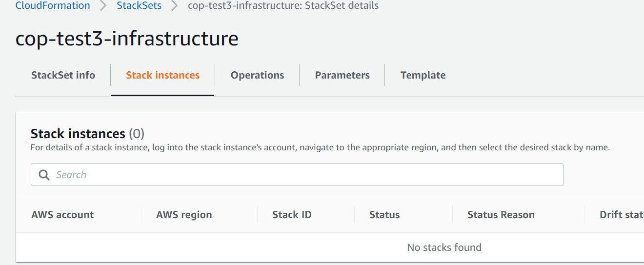Open the CloudFormation breadcrumb link
The height and width of the screenshot is (265, 644).
pyautogui.click(x=53, y=6)
